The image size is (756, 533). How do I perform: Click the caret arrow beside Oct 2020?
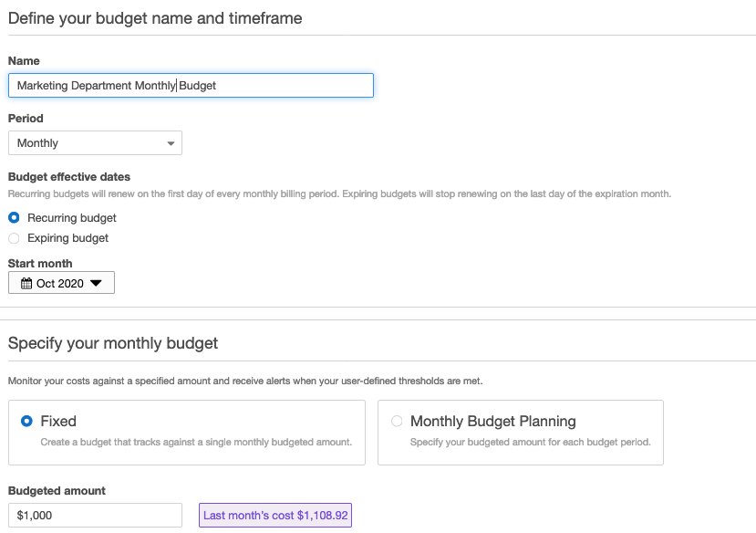coord(96,284)
